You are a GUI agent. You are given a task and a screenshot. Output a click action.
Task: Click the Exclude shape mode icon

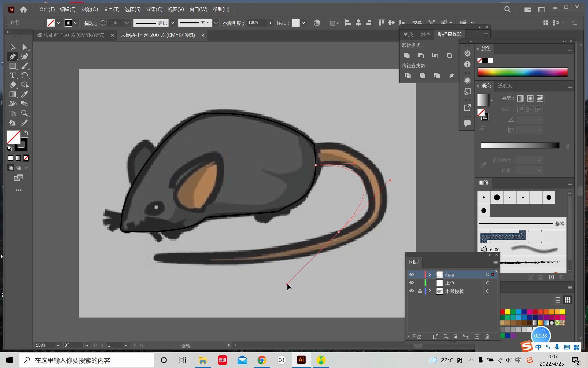[449, 55]
